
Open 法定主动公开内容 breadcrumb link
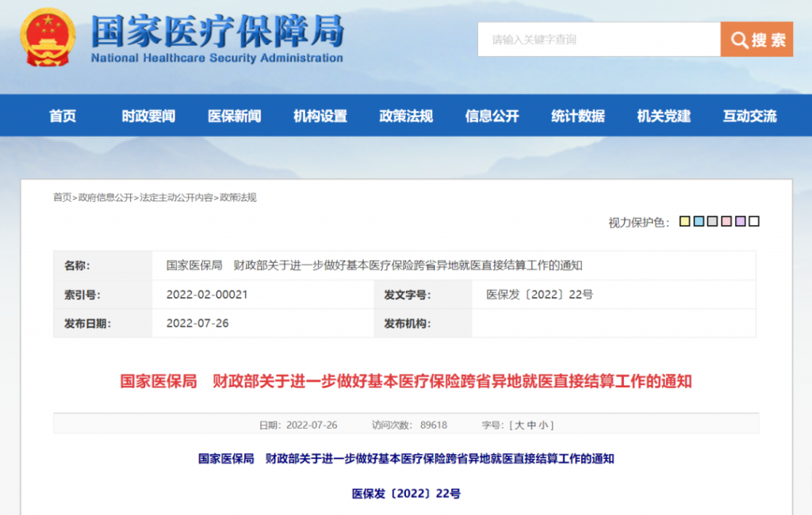click(x=176, y=197)
